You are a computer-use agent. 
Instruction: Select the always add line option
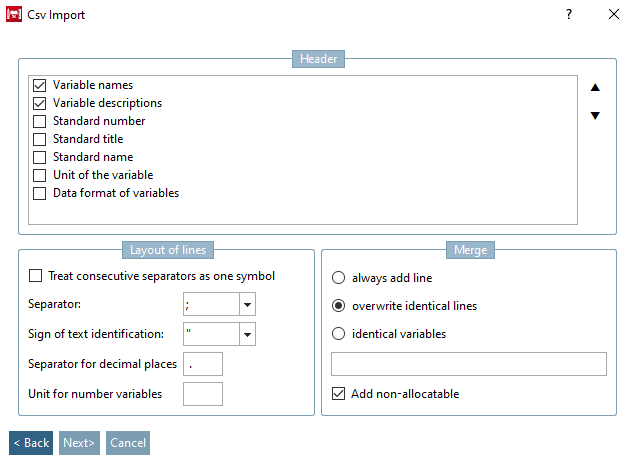click(x=339, y=278)
